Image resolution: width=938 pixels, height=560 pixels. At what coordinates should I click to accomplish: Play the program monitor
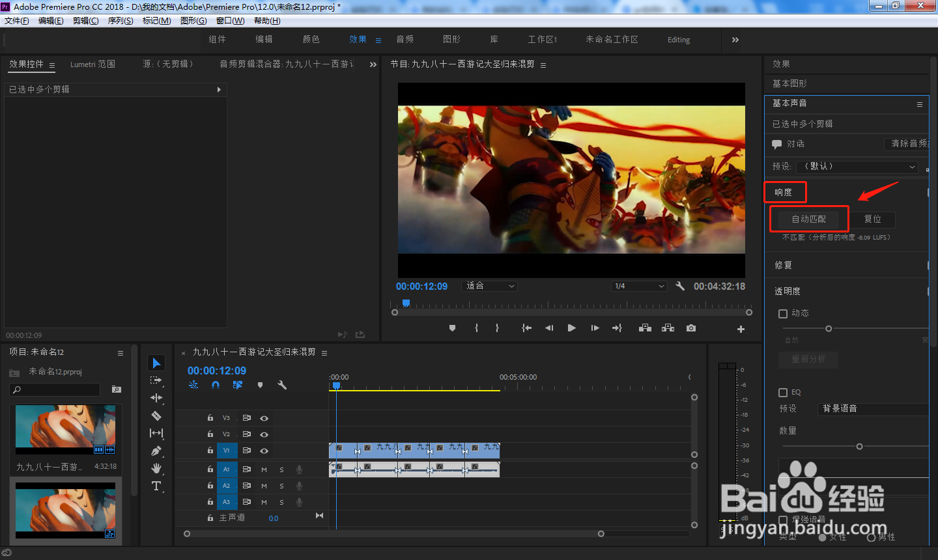[x=571, y=328]
